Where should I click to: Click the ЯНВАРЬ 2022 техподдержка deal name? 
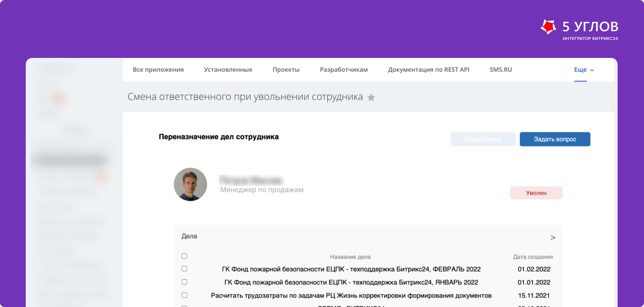coord(351,282)
